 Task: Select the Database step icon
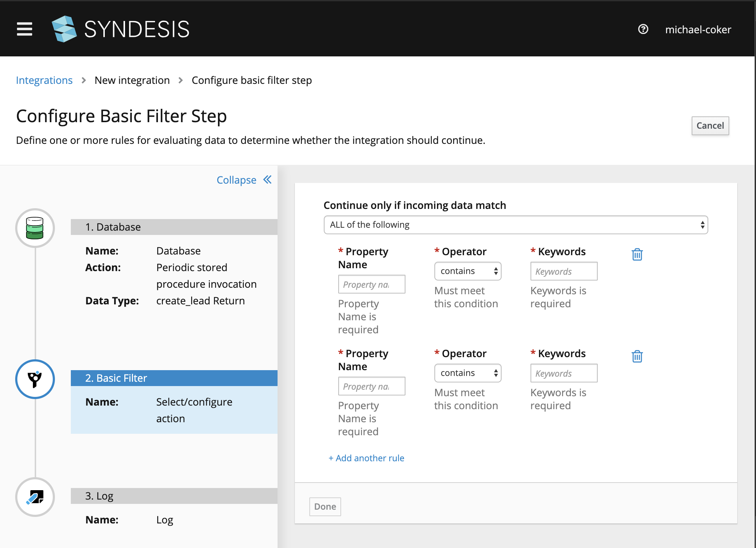pyautogui.click(x=35, y=228)
